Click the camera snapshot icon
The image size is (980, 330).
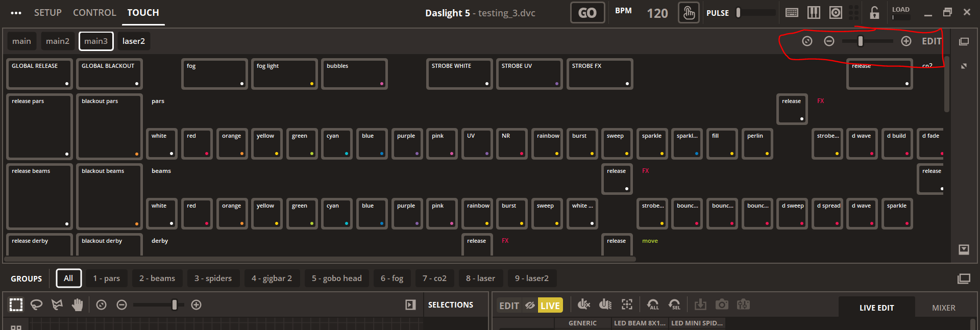pyautogui.click(x=722, y=304)
